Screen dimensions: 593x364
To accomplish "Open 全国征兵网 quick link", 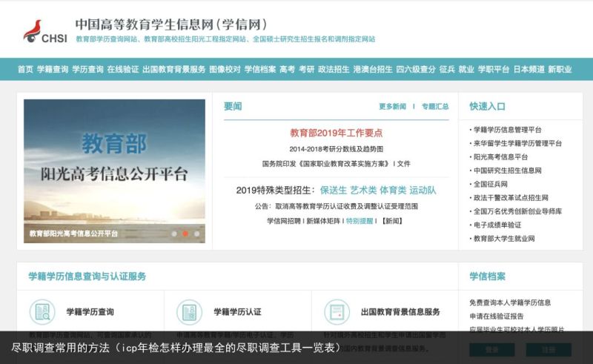I will [x=491, y=185].
